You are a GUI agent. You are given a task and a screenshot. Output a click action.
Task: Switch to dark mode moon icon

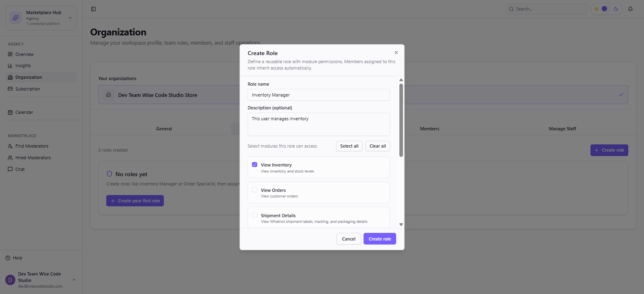click(616, 9)
